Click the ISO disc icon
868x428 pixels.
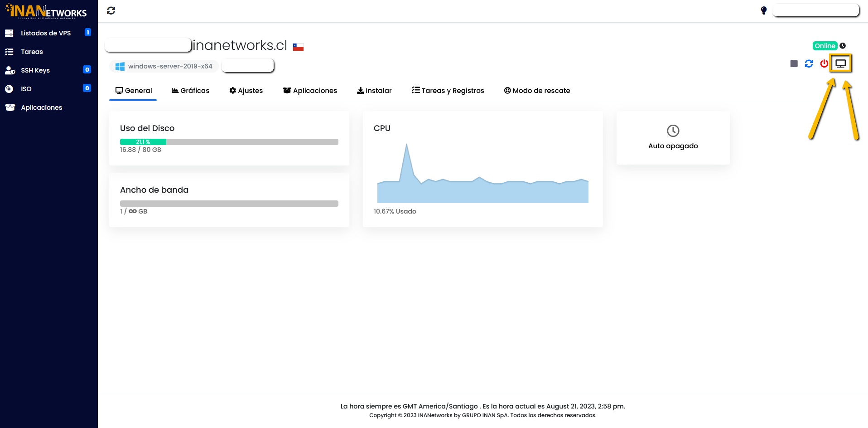[9, 89]
